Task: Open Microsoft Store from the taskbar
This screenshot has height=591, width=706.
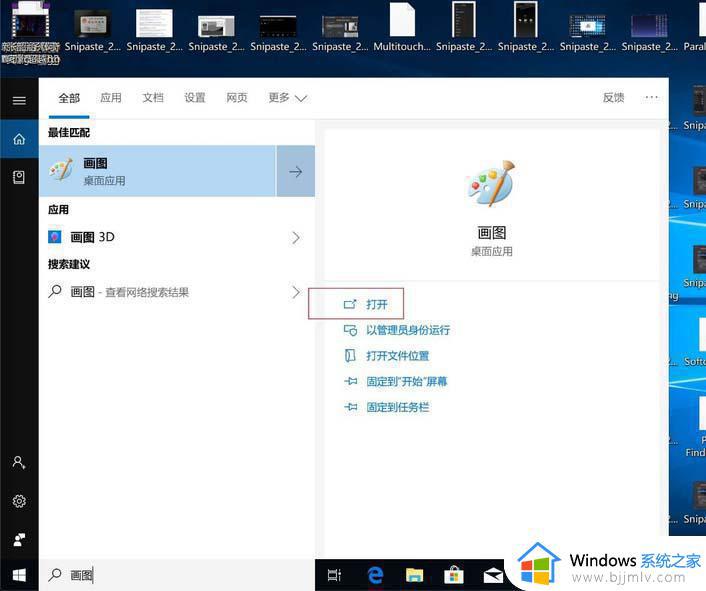Action: [454, 575]
